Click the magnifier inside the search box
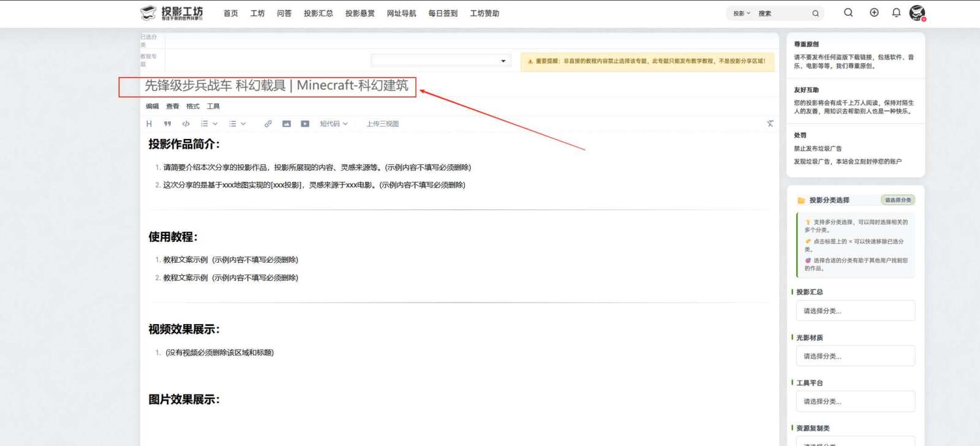The image size is (980, 446). 815,13
